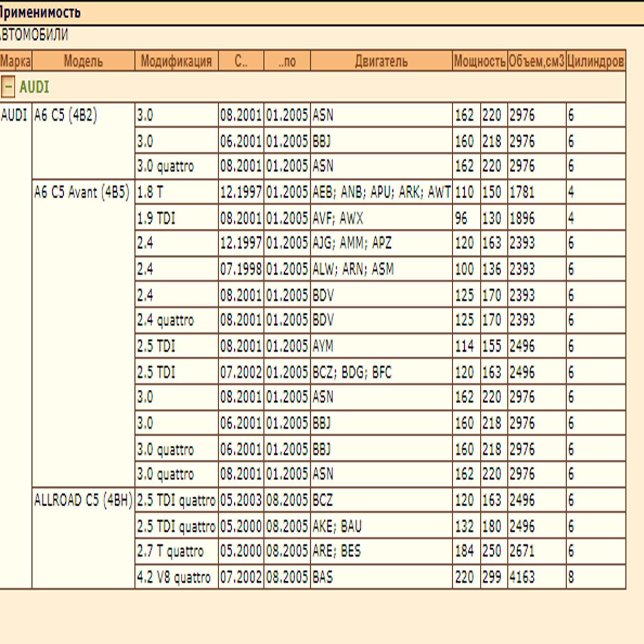
Task: Click engine cell ALW; ARN; ASM
Action: coord(381,269)
